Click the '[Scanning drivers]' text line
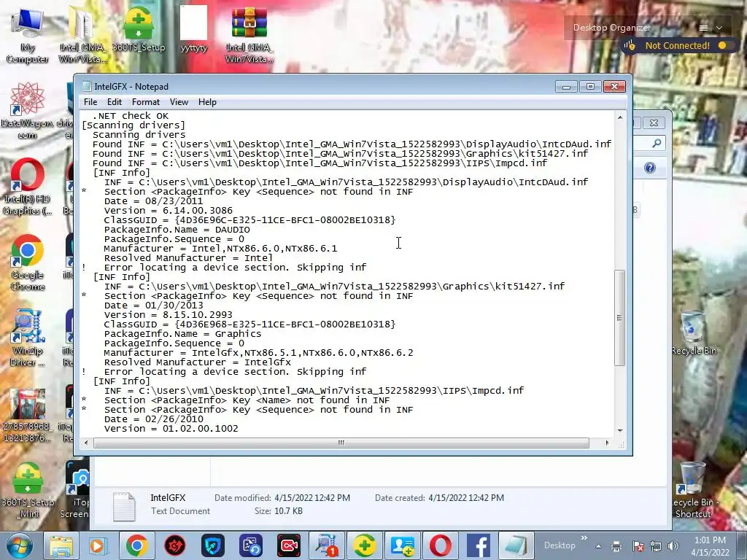 133,125
